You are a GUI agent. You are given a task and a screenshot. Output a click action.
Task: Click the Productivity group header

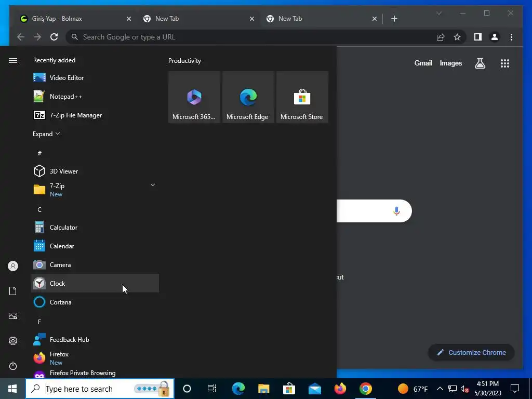pos(184,61)
